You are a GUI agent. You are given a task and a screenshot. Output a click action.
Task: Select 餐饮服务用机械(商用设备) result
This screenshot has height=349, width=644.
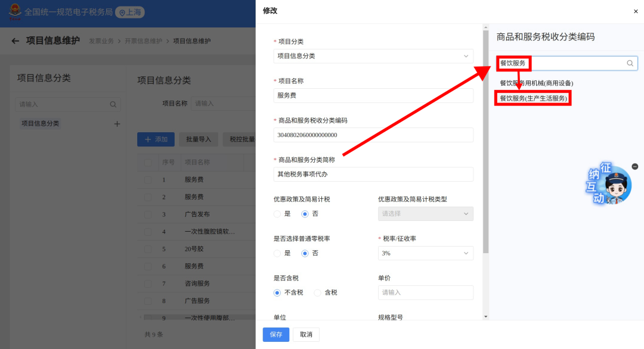coord(537,83)
